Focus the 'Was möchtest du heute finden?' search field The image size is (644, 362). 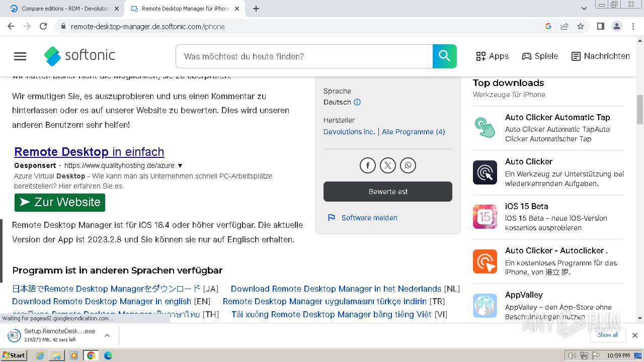pos(304,56)
